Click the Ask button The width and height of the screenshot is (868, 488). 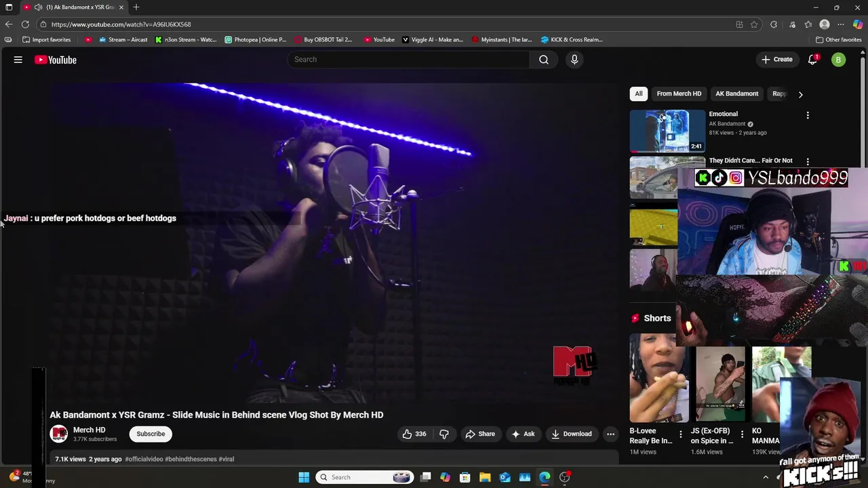pyautogui.click(x=523, y=434)
